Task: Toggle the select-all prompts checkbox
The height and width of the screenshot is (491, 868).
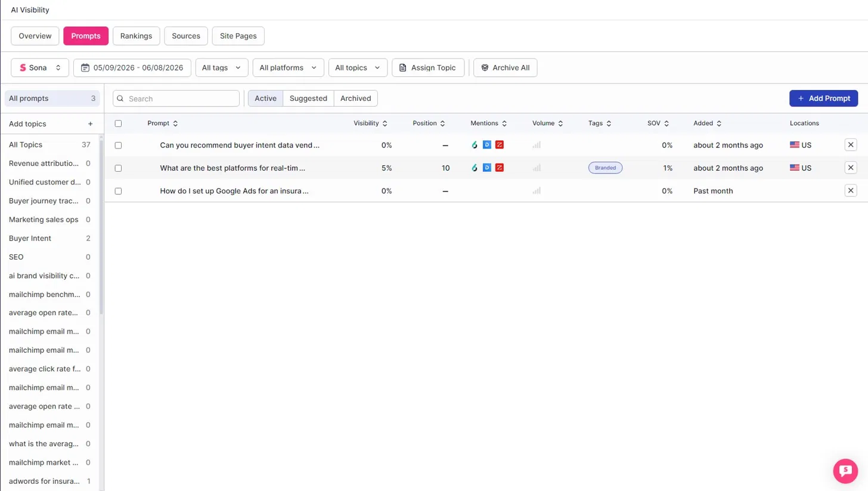Action: coord(118,123)
